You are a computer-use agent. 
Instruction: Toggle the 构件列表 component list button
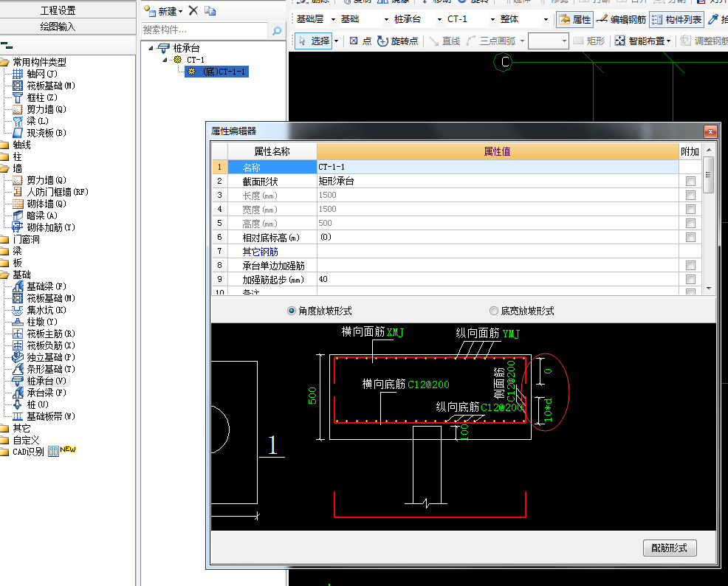point(676,19)
